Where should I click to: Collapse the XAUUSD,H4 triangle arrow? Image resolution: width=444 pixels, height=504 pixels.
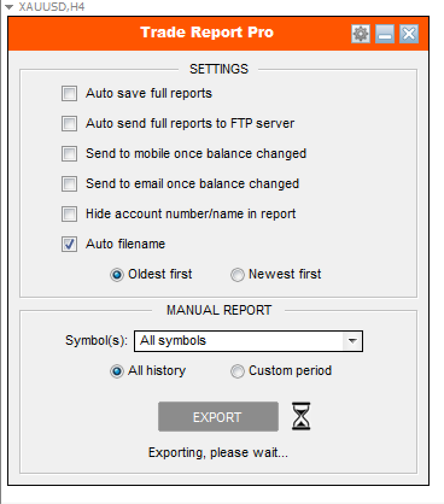tap(8, 7)
